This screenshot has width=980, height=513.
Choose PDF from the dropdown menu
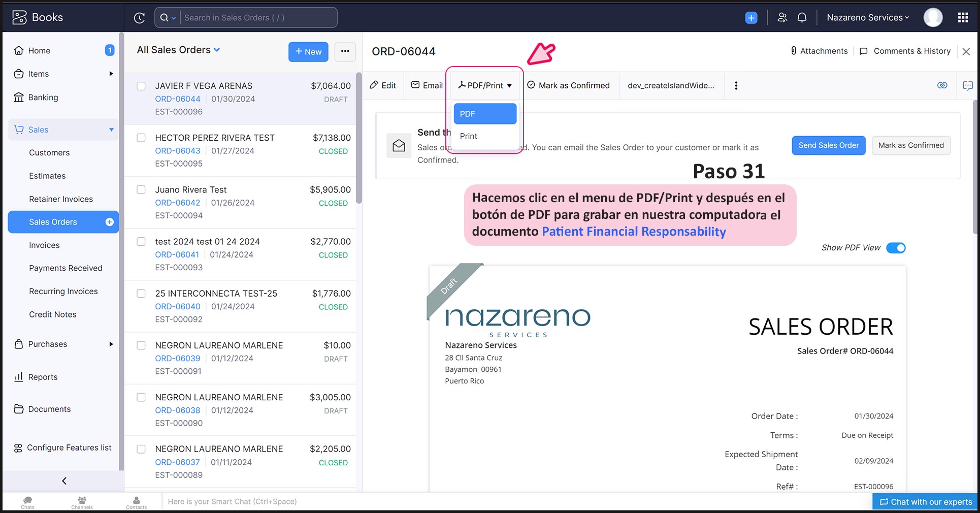(484, 114)
